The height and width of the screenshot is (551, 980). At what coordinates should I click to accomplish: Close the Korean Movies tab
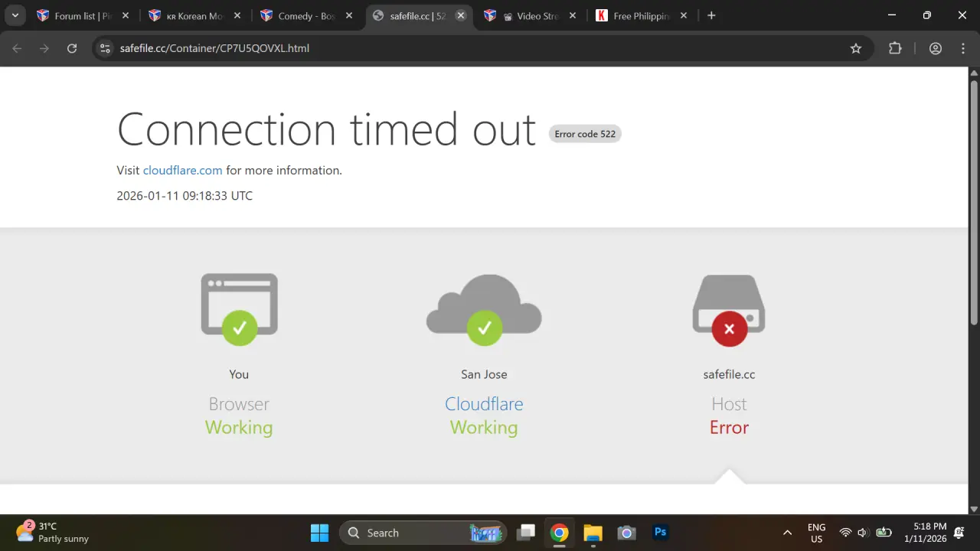tap(237, 15)
